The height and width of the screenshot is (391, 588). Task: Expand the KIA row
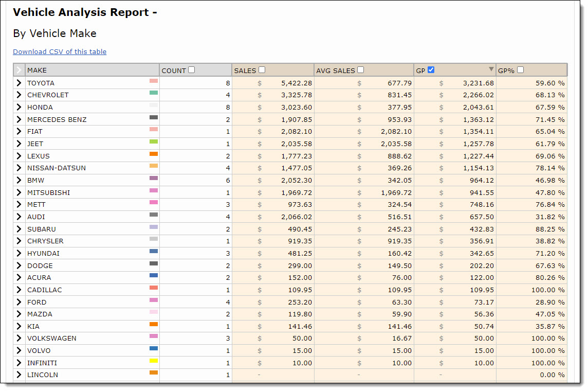[19, 326]
